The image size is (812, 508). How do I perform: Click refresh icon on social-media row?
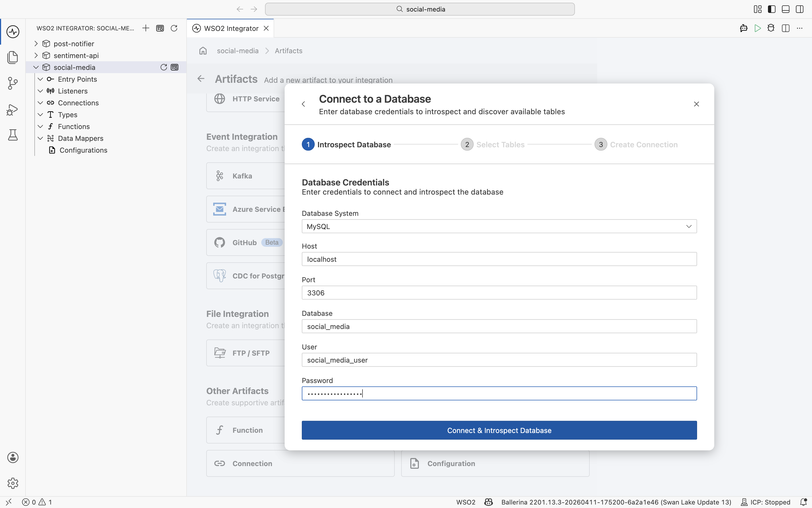(164, 67)
